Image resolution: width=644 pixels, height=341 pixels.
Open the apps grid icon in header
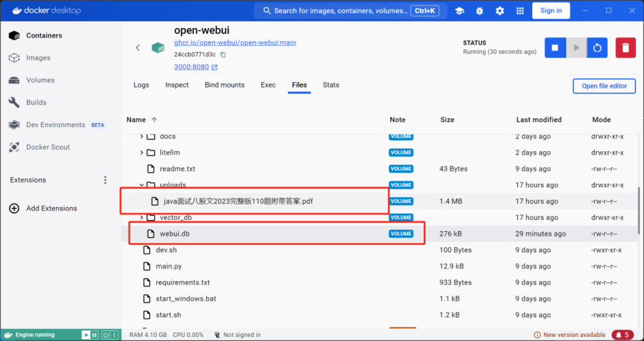click(x=520, y=11)
